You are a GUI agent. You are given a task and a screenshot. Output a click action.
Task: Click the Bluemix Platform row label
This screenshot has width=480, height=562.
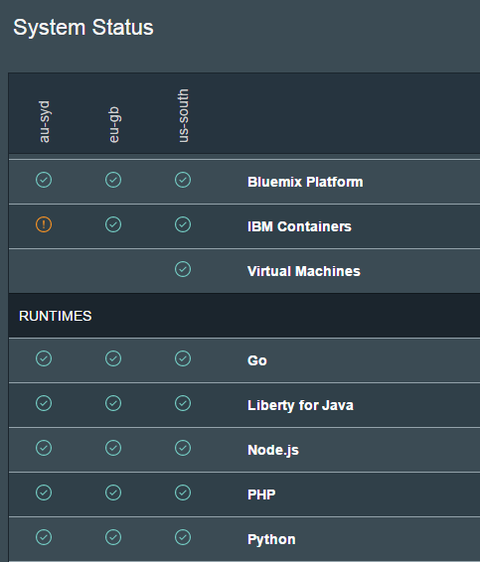[x=305, y=182]
